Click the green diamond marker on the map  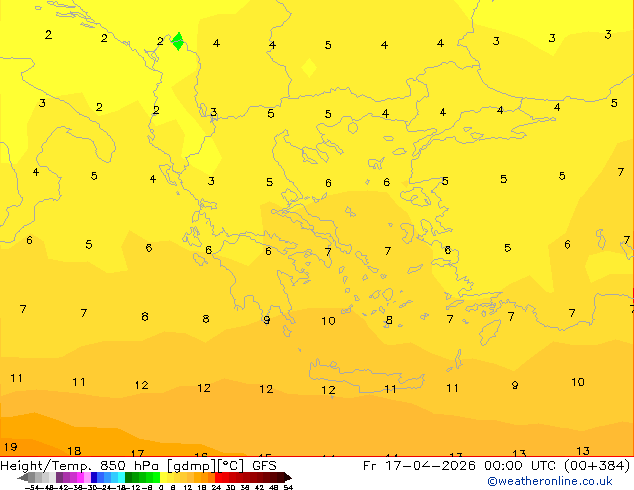point(178,41)
